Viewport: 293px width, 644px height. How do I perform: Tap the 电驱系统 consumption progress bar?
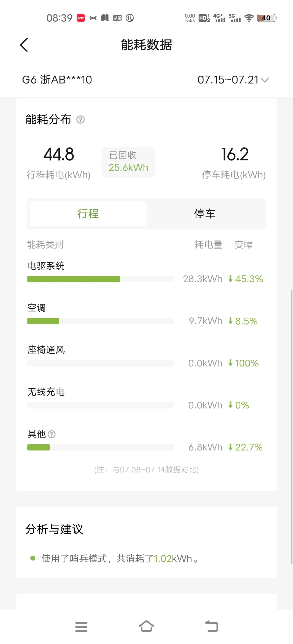pyautogui.click(x=101, y=279)
